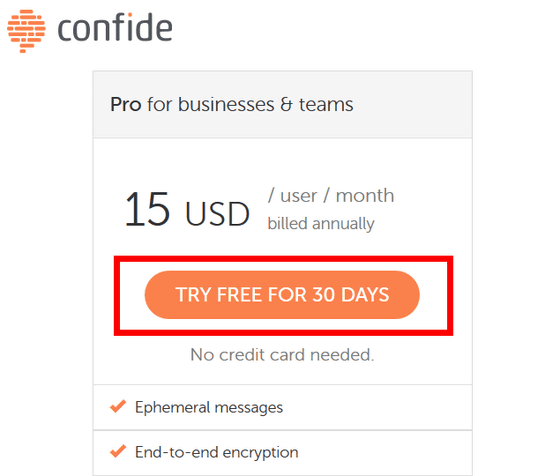Click the orange dot above confide letter i
The image size is (560, 476).
pyautogui.click(x=130, y=15)
